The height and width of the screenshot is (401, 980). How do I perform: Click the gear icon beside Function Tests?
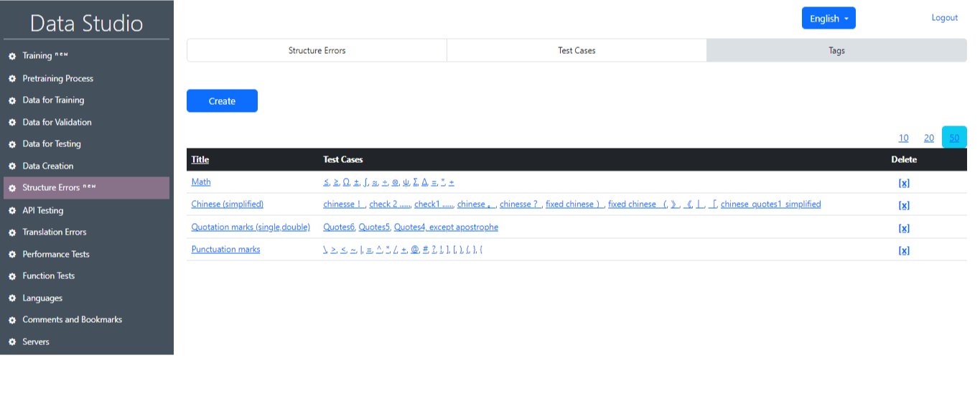pos(12,276)
